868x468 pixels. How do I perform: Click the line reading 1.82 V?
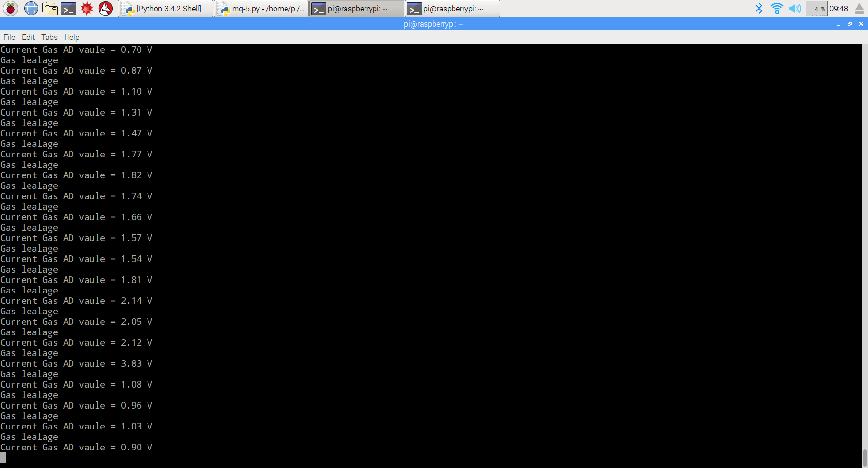coord(76,175)
